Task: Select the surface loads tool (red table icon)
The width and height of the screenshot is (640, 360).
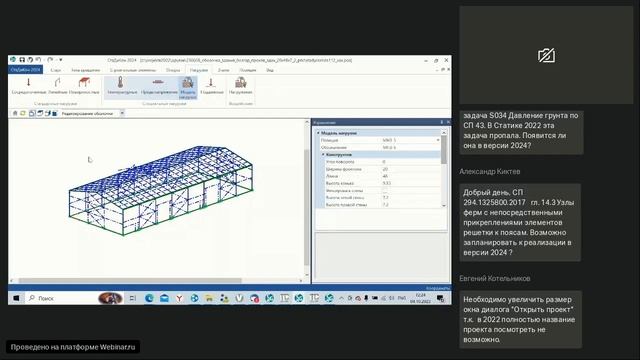Action: (x=84, y=86)
